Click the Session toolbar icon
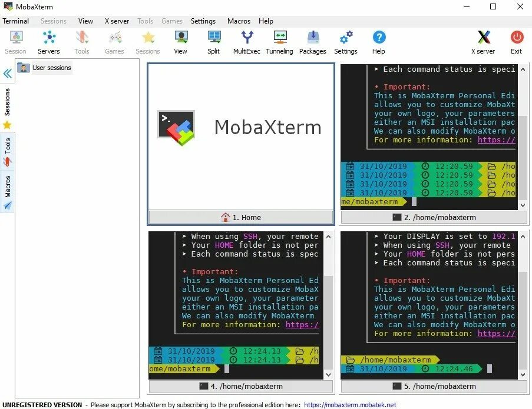Image resolution: width=532 pixels, height=409 pixels. coord(15,42)
